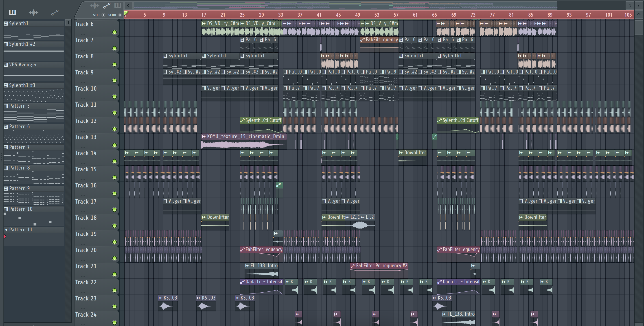644x326 pixels.
Task: Click the timeline overview minimap
Action: [x=345, y=5]
